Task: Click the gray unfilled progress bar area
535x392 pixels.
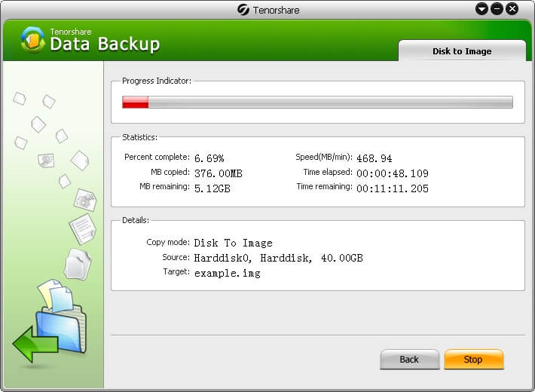Action: (331, 102)
